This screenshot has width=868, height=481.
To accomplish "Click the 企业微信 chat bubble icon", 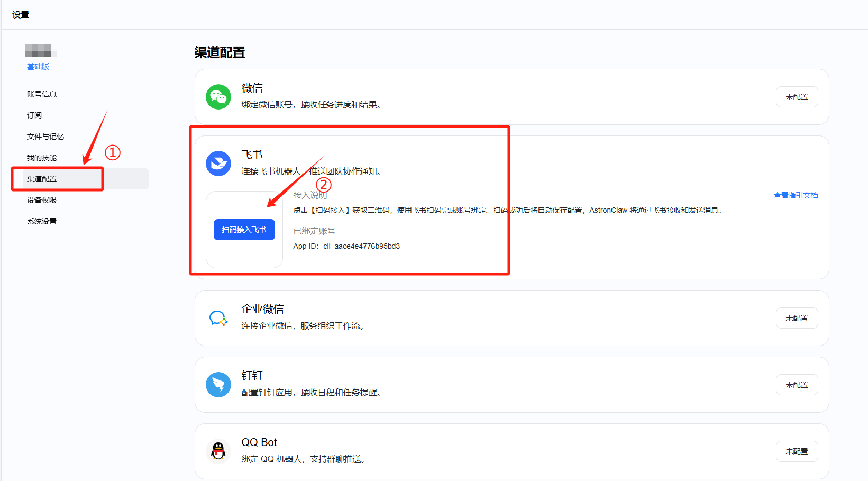I will click(x=218, y=318).
